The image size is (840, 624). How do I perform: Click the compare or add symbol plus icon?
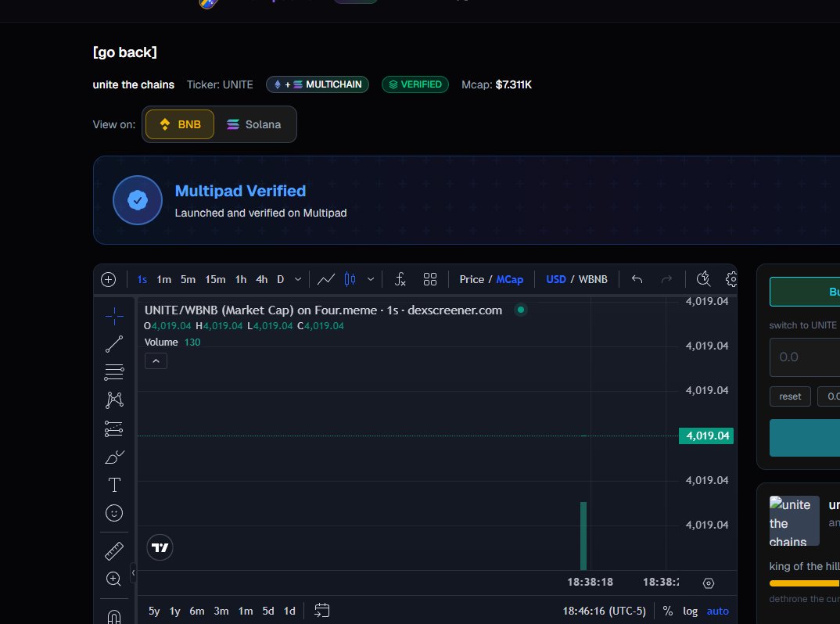[x=108, y=280]
